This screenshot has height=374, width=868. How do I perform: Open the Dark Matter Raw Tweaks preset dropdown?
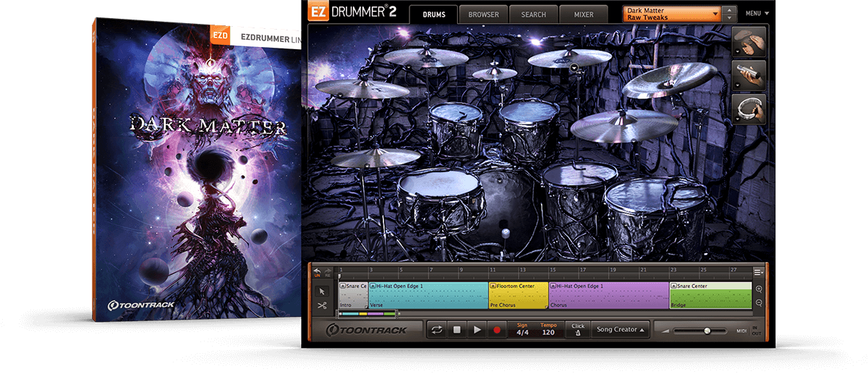point(673,14)
